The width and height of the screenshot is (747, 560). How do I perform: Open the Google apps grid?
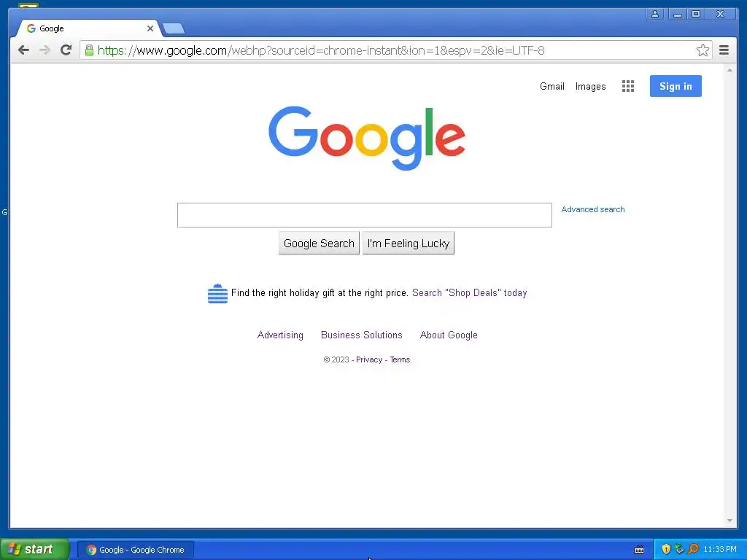(x=628, y=86)
